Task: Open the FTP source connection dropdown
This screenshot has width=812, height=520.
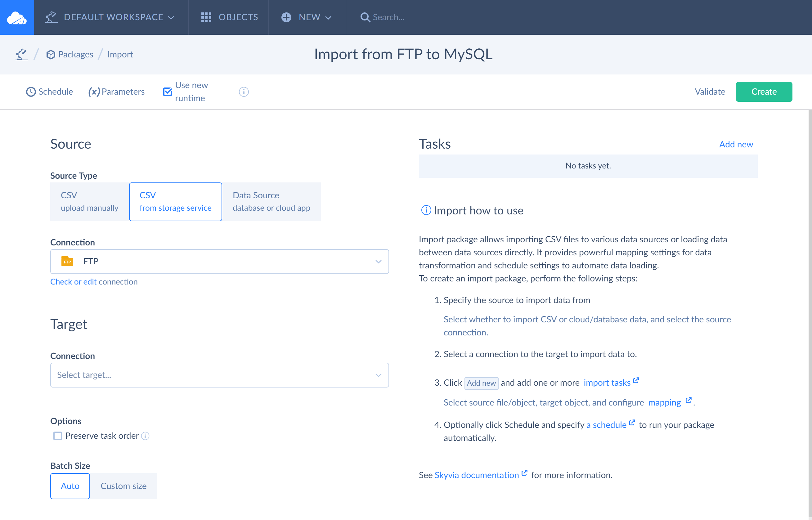Action: pos(219,262)
